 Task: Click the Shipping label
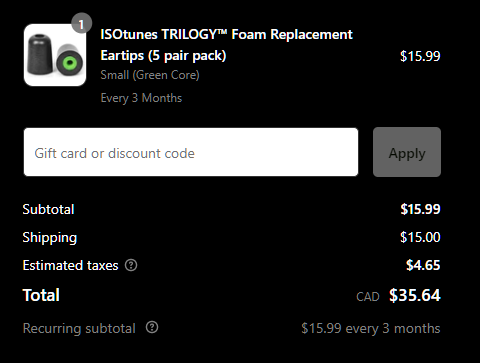[50, 238]
